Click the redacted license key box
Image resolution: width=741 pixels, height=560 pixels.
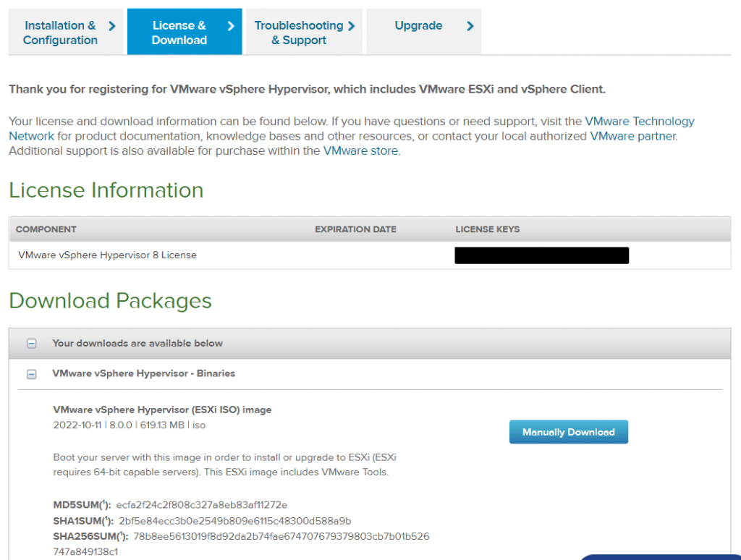(541, 255)
